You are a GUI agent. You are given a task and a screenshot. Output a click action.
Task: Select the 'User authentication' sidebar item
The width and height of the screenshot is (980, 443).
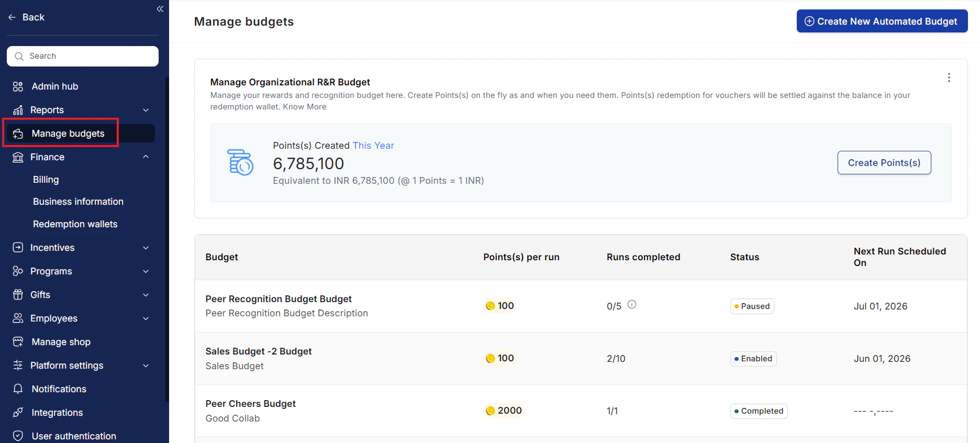coord(74,436)
